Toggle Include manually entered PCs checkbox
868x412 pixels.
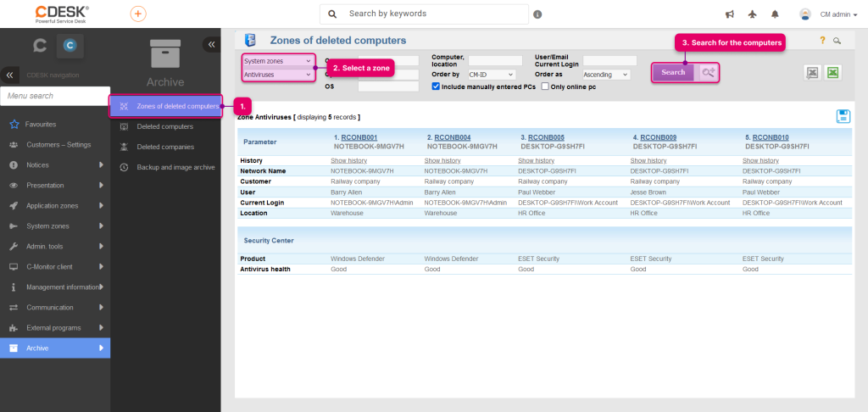[436, 86]
